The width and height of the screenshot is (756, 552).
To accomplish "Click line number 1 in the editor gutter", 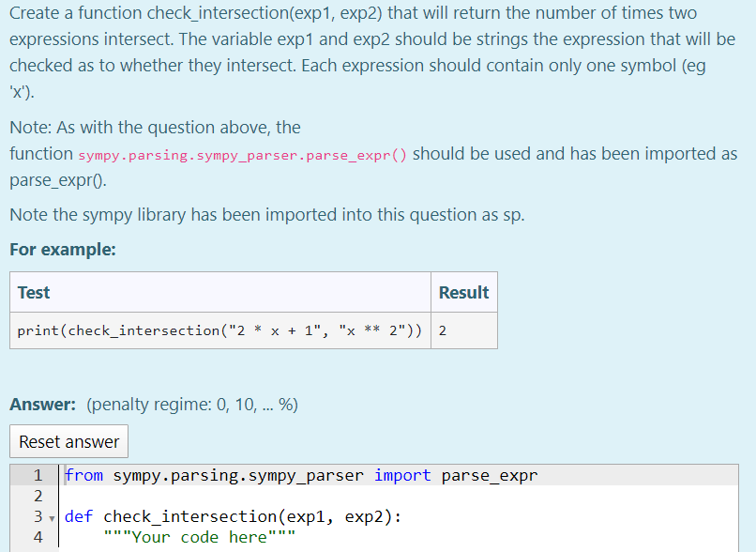I will tap(38, 475).
